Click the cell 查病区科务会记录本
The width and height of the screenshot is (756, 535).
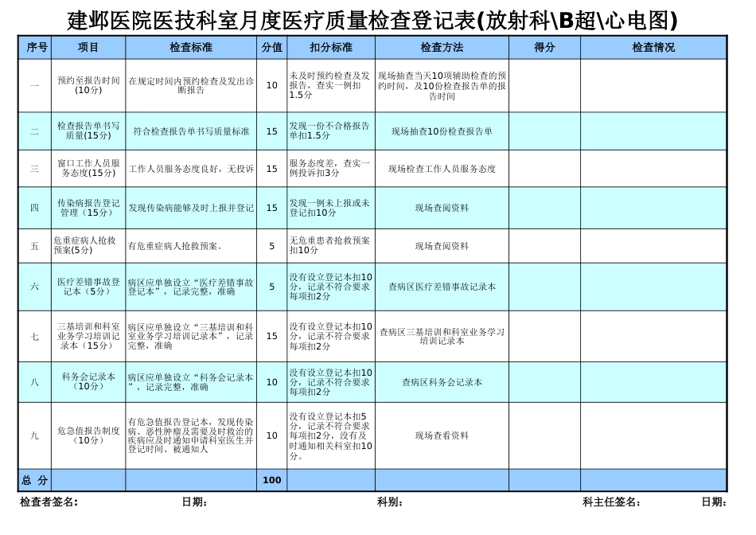(442, 382)
